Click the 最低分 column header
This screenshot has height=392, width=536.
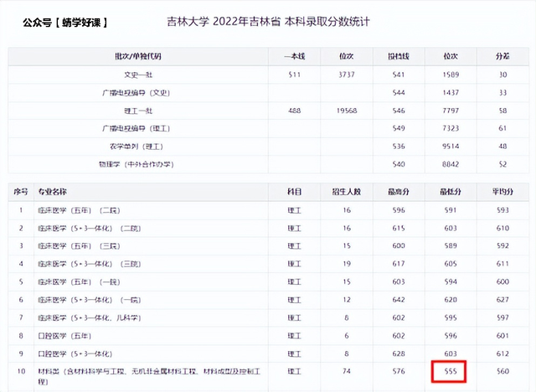(x=451, y=192)
